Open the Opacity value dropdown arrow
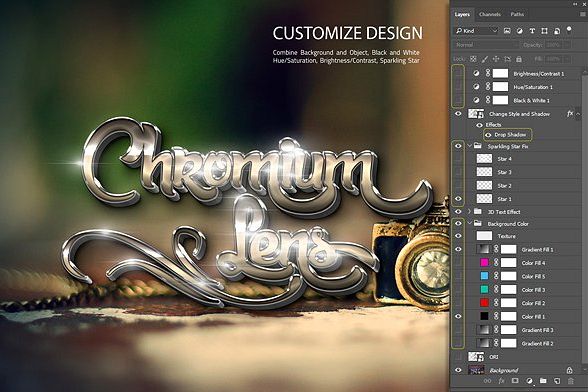 pyautogui.click(x=567, y=45)
